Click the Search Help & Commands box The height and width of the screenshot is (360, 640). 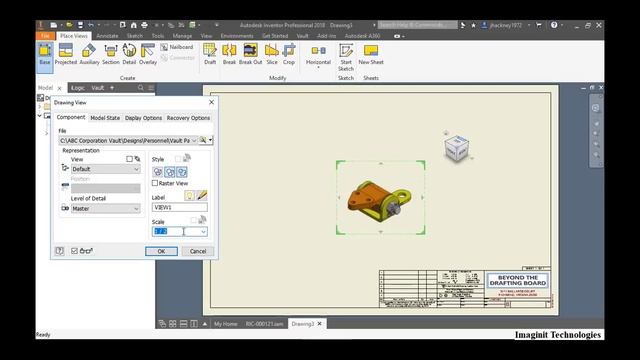[417, 25]
